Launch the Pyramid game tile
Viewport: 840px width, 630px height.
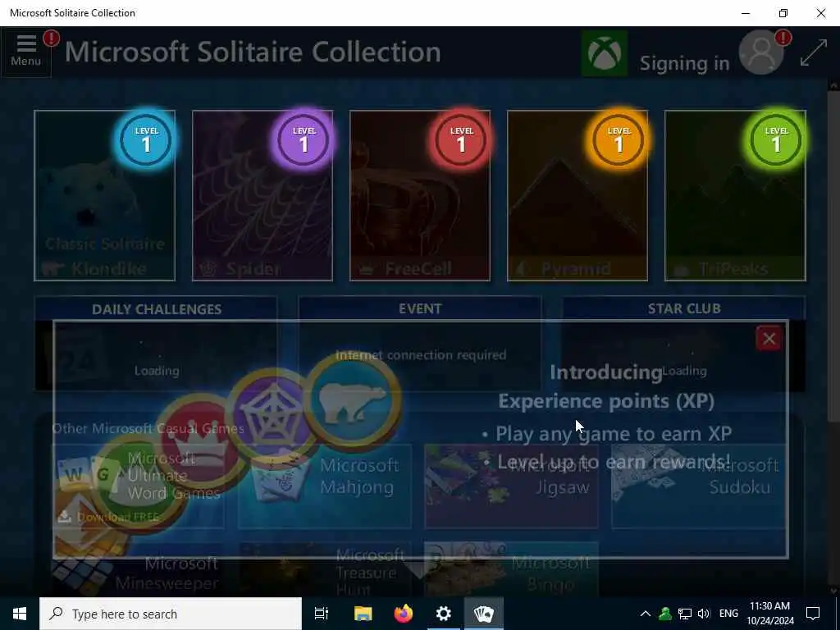pyautogui.click(x=577, y=195)
